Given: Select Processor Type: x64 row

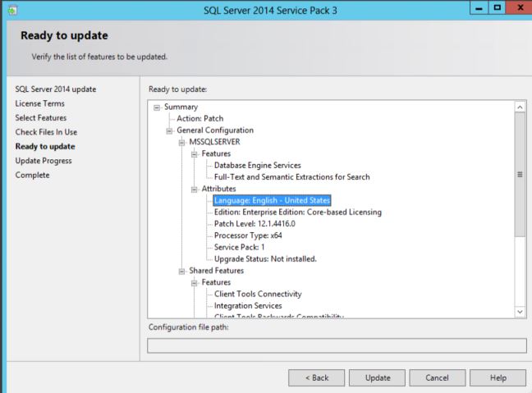Looking at the screenshot, I should coord(248,235).
